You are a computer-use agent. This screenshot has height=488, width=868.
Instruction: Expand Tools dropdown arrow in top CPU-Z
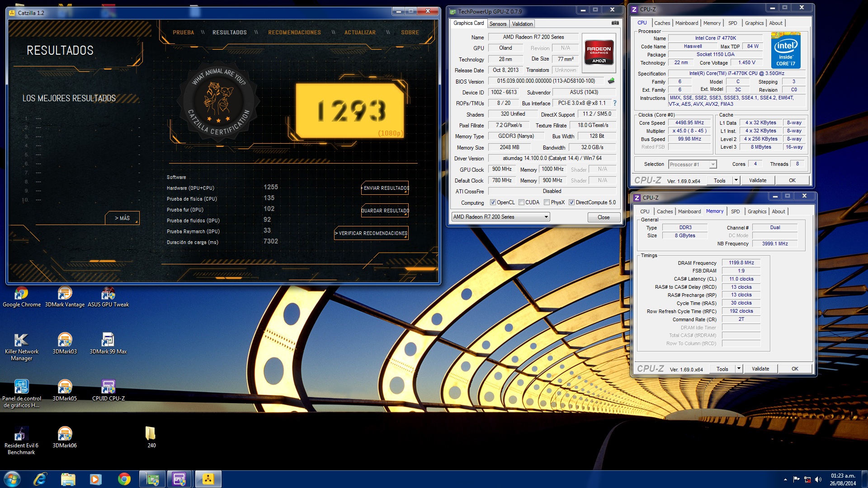(736, 180)
